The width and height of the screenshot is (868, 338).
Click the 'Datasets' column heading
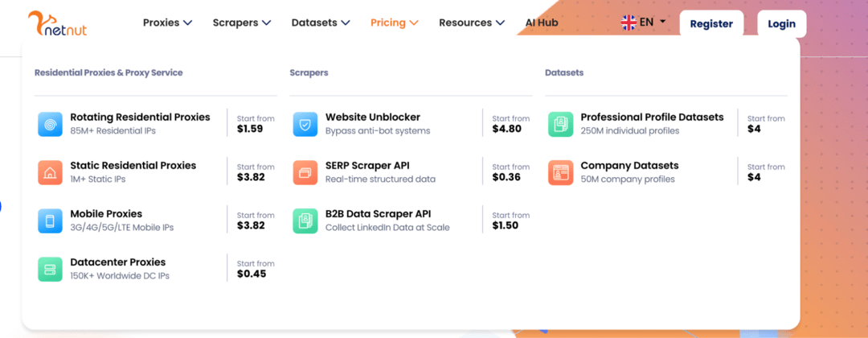pyautogui.click(x=564, y=72)
